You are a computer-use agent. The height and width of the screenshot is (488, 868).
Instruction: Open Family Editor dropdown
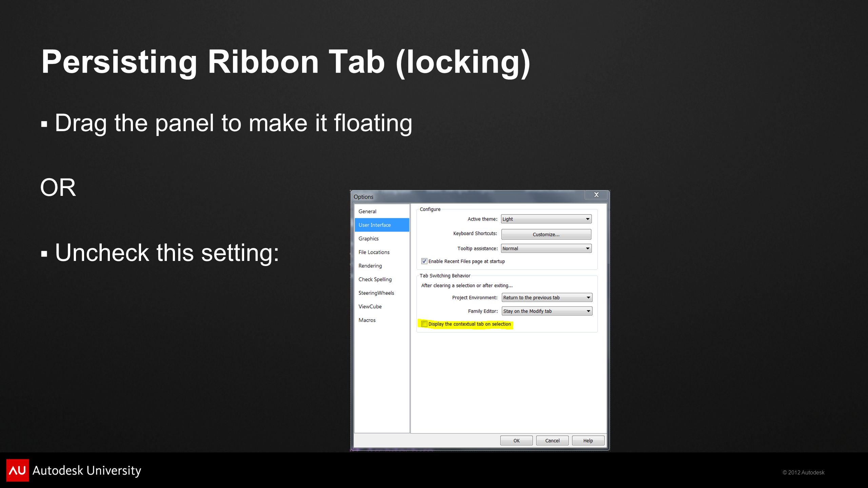[x=547, y=311]
